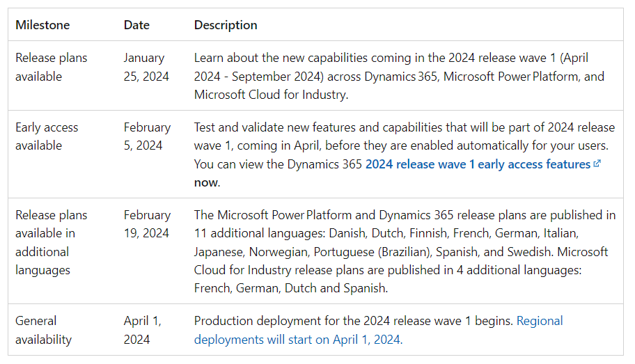The height and width of the screenshot is (364, 635).
Task: Click the French, German, Dutch and Spanish text
Action: tap(291, 287)
